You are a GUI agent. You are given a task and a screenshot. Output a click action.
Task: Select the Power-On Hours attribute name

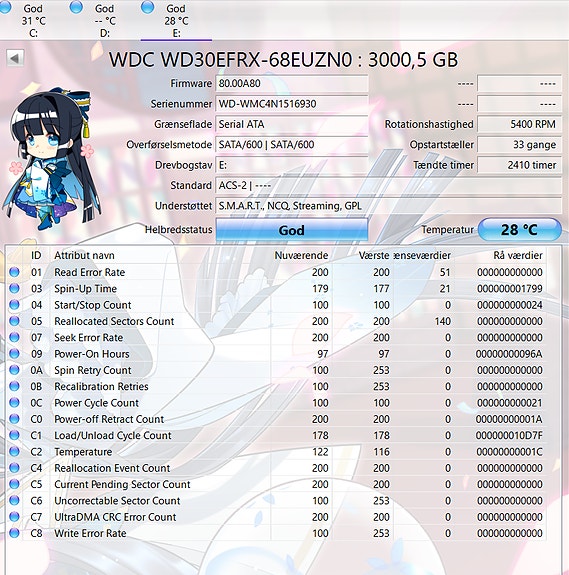[92, 354]
